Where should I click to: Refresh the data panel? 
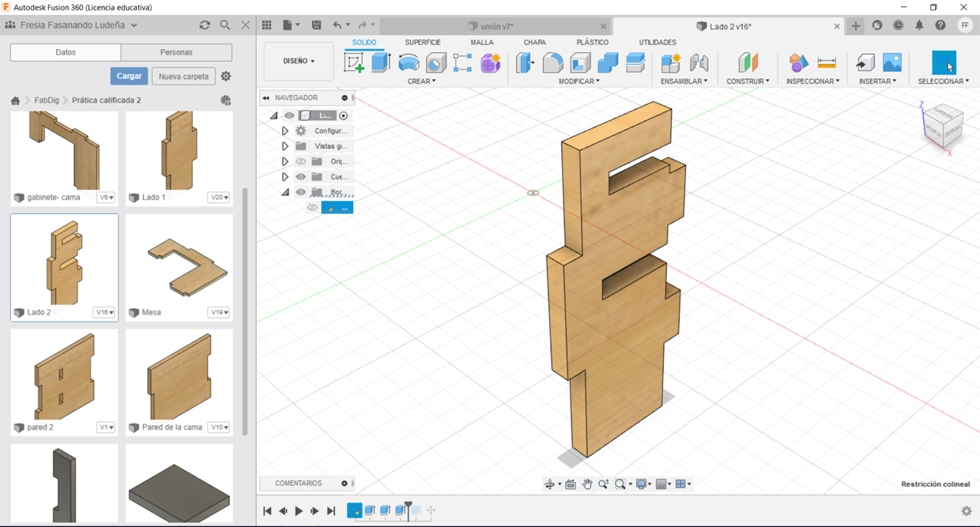[x=205, y=25]
